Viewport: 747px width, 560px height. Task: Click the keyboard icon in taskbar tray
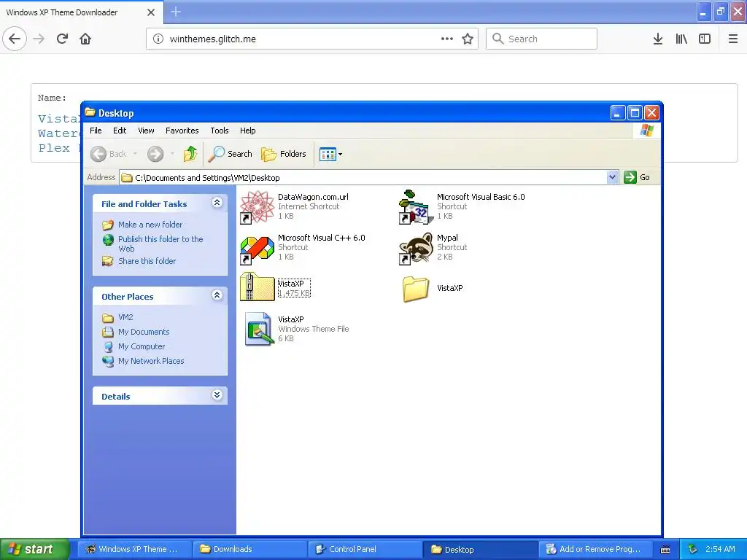(665, 550)
